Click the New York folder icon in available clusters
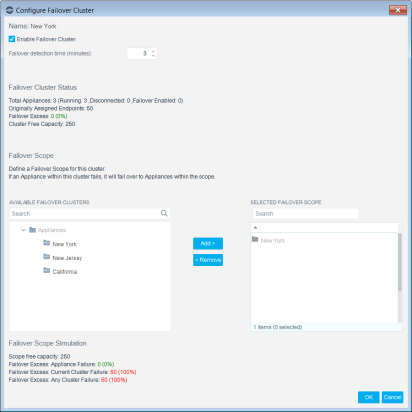This screenshot has width=412, height=412. coord(47,243)
